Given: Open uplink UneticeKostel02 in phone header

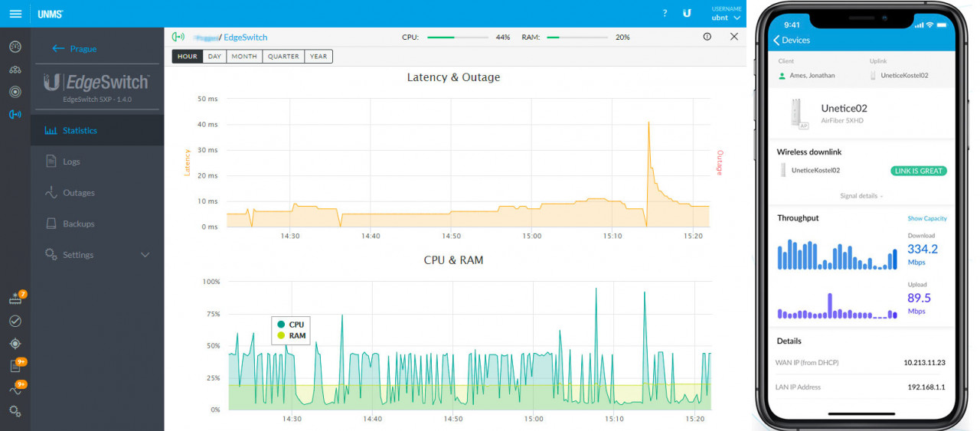Looking at the screenshot, I should [x=899, y=76].
